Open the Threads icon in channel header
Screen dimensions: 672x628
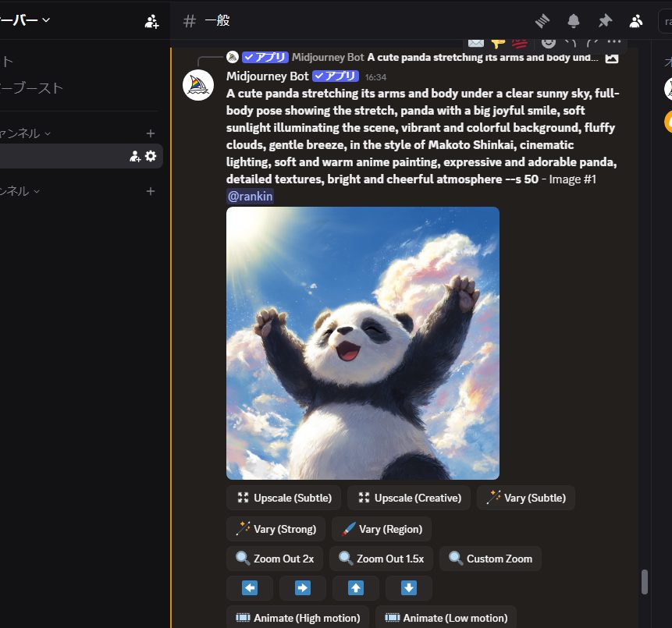click(542, 21)
